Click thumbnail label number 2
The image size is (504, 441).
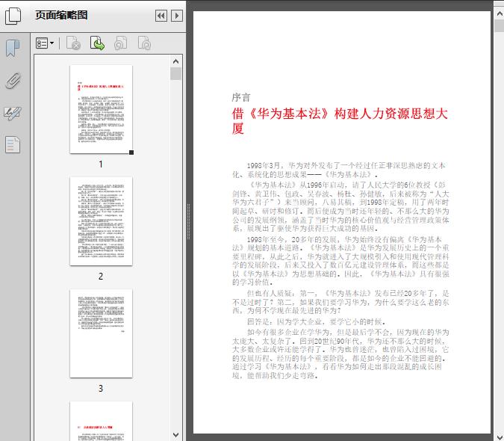[x=101, y=277]
